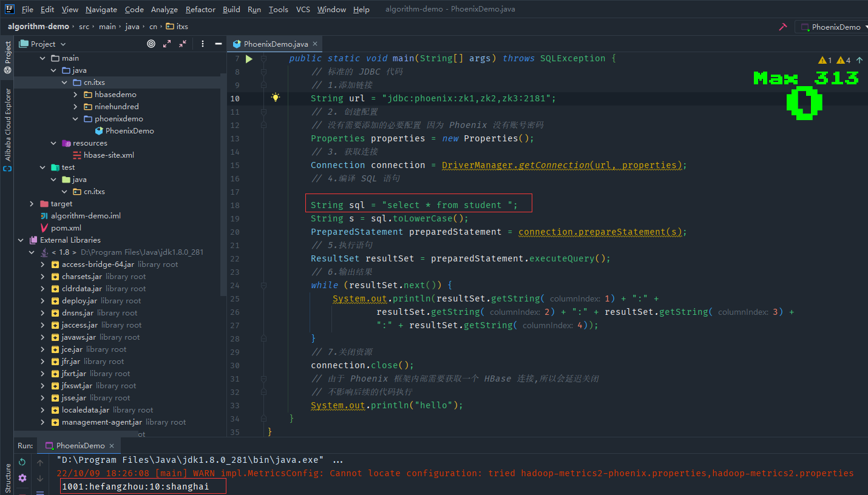
Task: Click the lightbulb quick-fix icon
Action: (x=276, y=98)
